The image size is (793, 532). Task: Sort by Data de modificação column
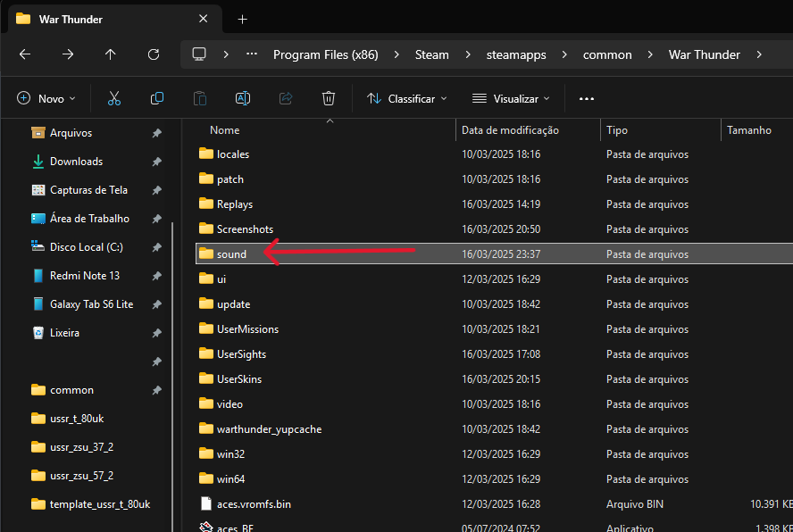(x=510, y=130)
